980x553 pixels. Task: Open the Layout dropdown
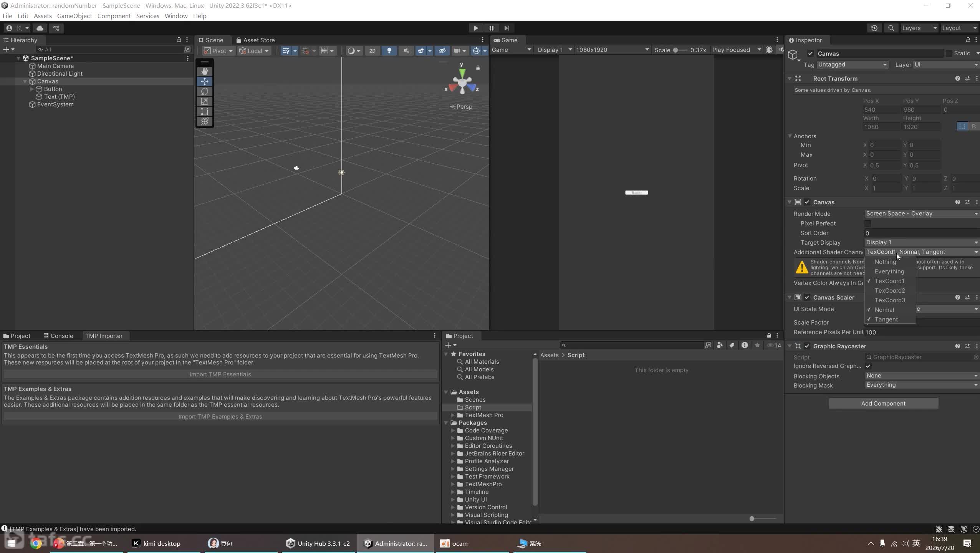point(959,28)
